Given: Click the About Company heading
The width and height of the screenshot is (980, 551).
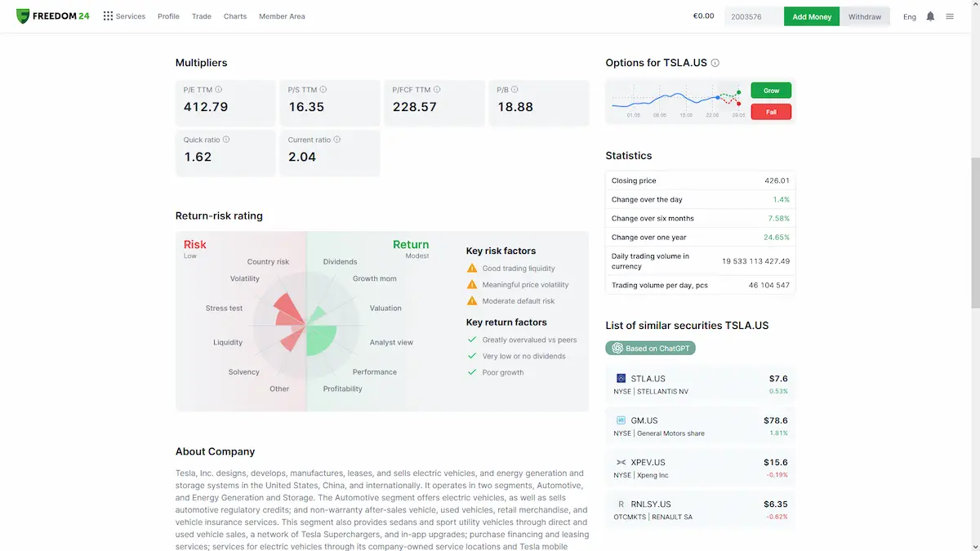Looking at the screenshot, I should point(215,451).
